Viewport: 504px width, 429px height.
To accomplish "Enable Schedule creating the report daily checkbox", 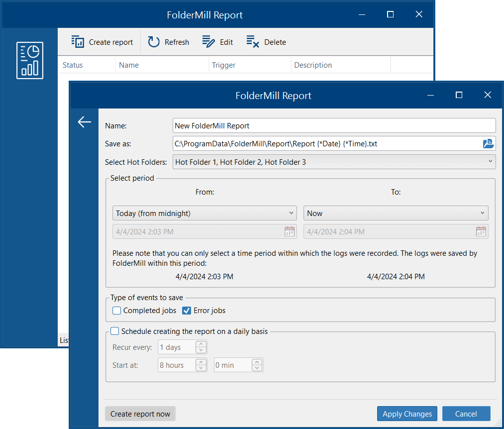I will click(x=115, y=331).
